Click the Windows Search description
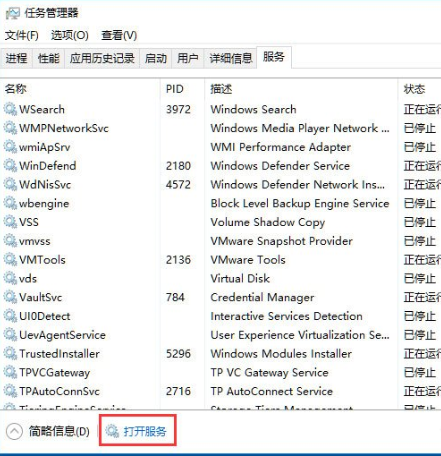 click(253, 109)
